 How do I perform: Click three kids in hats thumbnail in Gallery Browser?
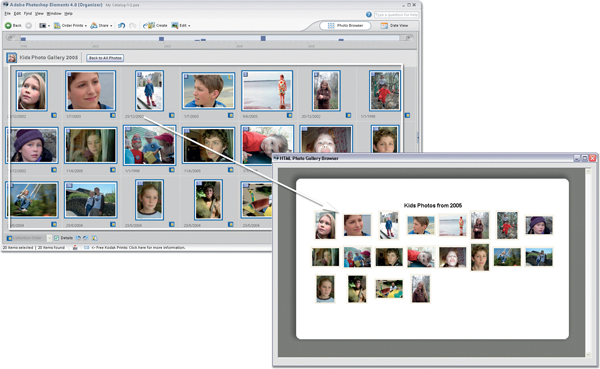point(357,257)
